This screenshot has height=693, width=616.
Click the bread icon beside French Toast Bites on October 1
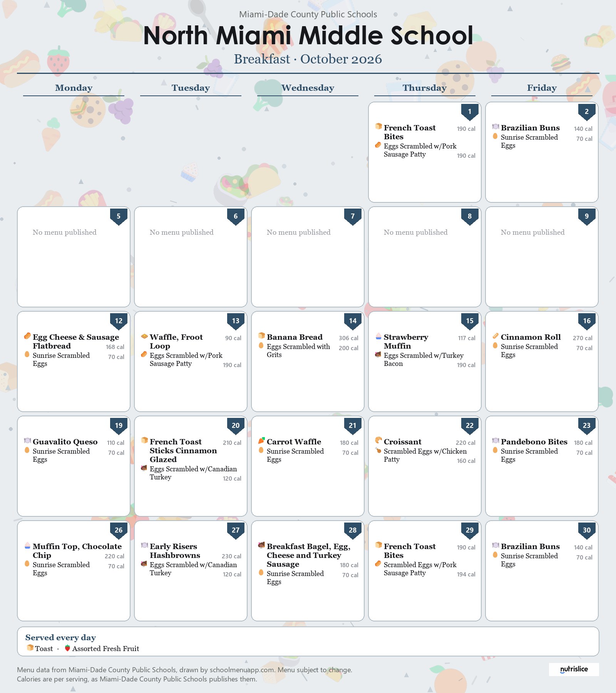378,126
